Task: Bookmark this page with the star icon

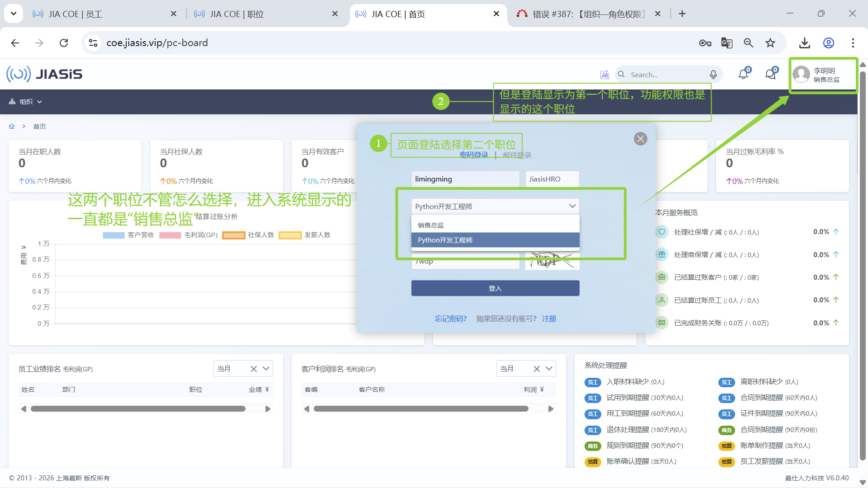Action: (x=770, y=43)
